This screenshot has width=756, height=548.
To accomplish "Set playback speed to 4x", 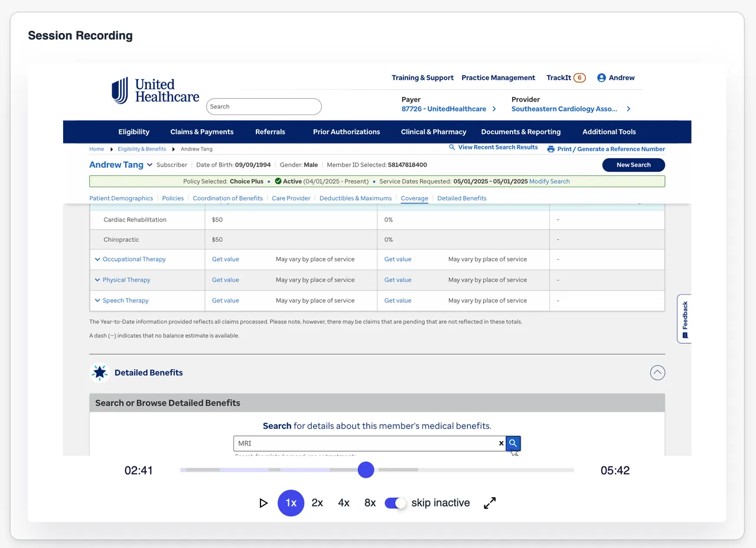I will [344, 503].
